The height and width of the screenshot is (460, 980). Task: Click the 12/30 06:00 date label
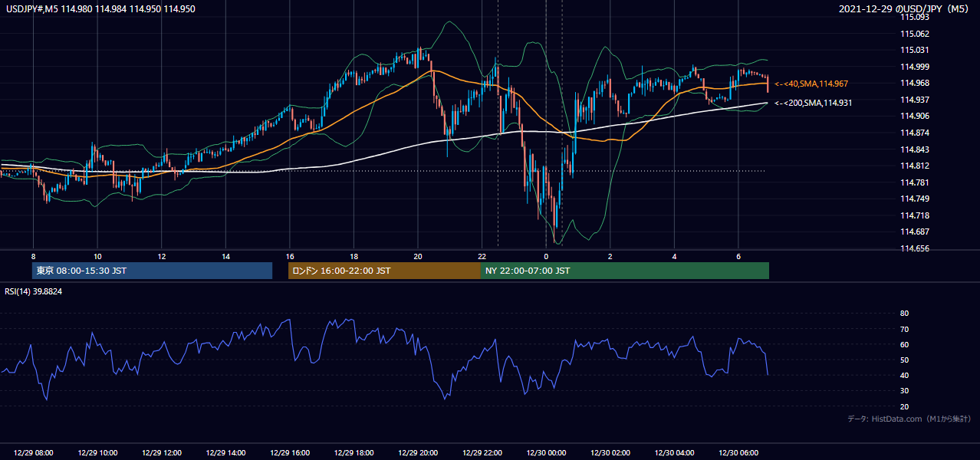pos(738,453)
